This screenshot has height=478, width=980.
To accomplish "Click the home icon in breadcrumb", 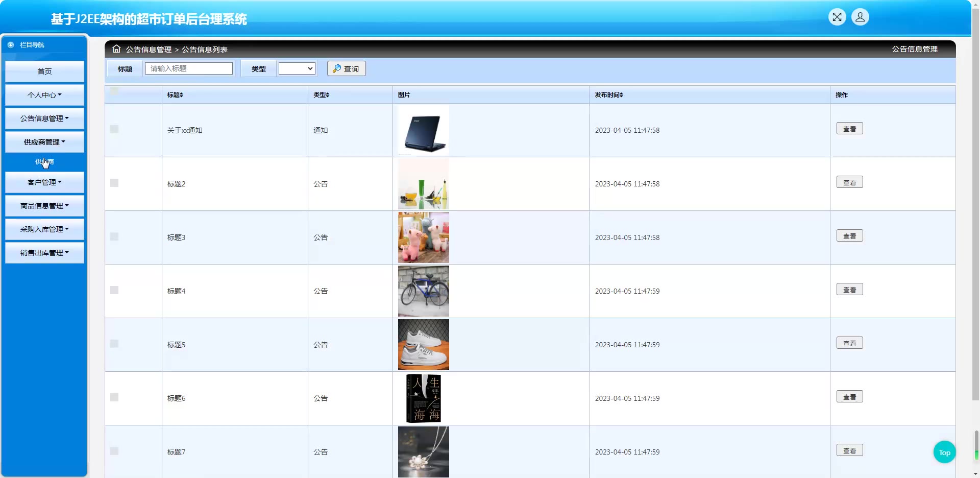I will pyautogui.click(x=116, y=49).
